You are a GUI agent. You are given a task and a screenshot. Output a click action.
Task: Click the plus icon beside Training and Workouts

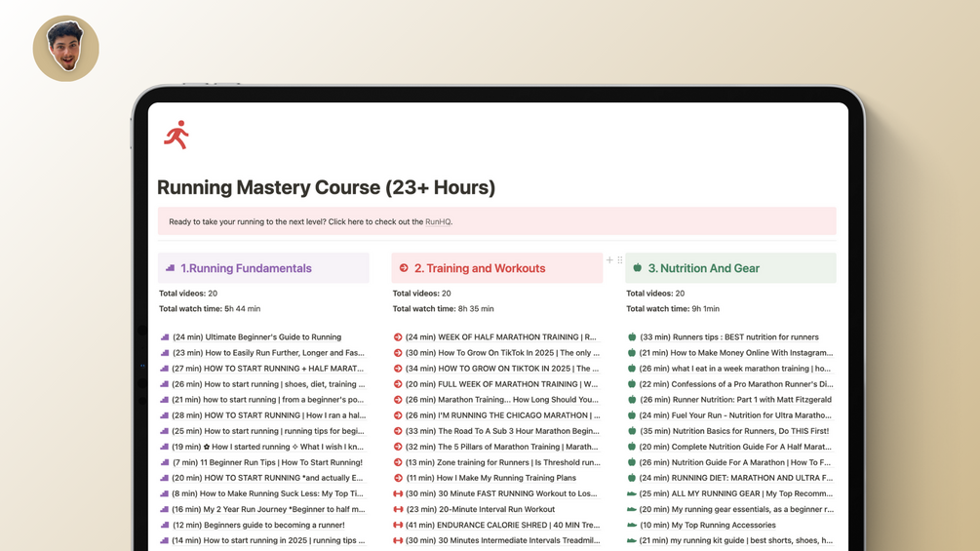(609, 259)
